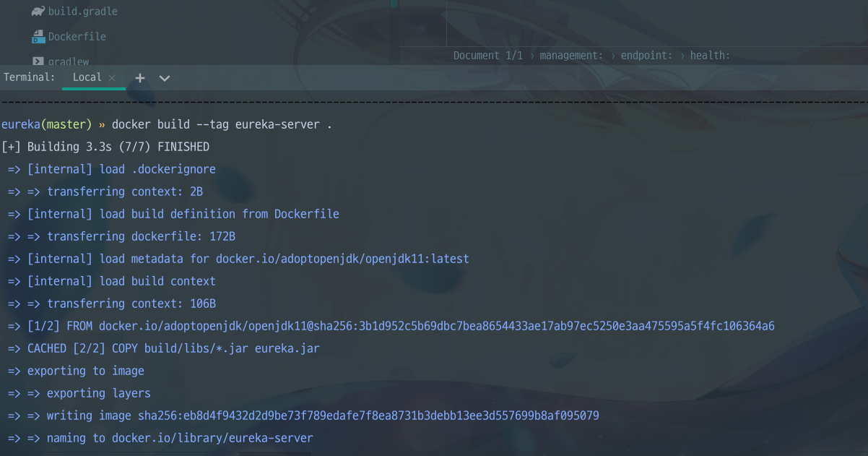
Task: Close the Local terminal tab
Action: 112,77
